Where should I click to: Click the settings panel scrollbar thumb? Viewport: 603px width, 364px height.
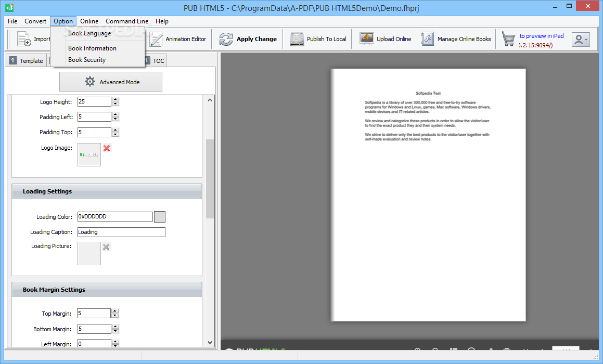pos(210,179)
